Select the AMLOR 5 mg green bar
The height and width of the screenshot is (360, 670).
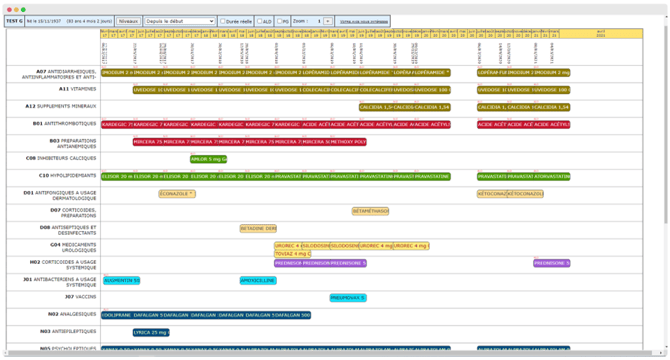pyautogui.click(x=209, y=159)
